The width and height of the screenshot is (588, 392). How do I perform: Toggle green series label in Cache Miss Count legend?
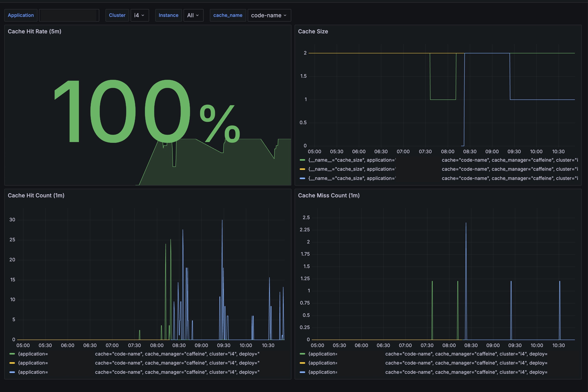point(322,354)
